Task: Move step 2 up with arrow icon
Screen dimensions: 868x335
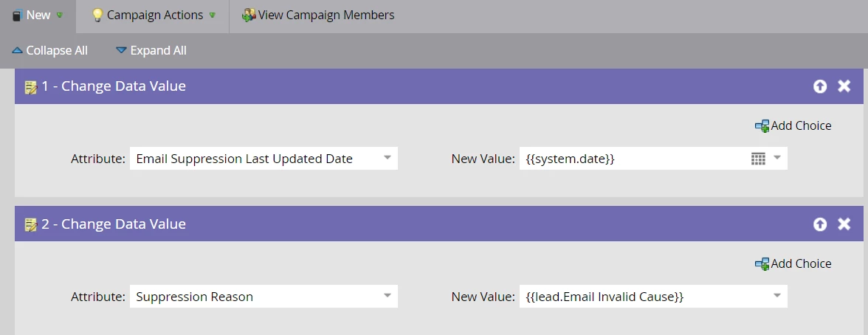Action: coord(820,224)
